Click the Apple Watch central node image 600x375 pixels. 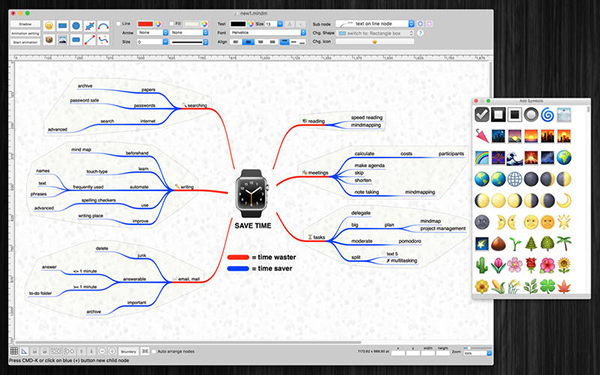pyautogui.click(x=252, y=194)
